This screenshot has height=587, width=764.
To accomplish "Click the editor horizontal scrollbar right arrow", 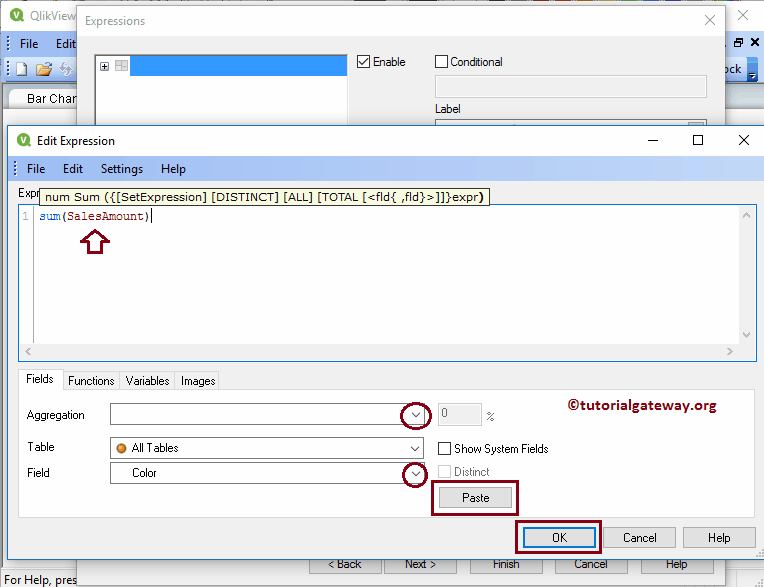I will [729, 351].
